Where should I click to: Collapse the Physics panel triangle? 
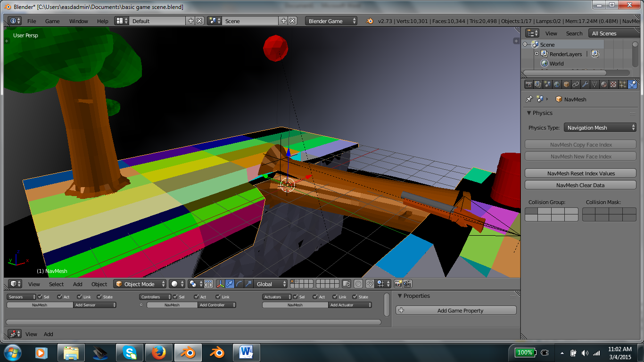tap(529, 113)
